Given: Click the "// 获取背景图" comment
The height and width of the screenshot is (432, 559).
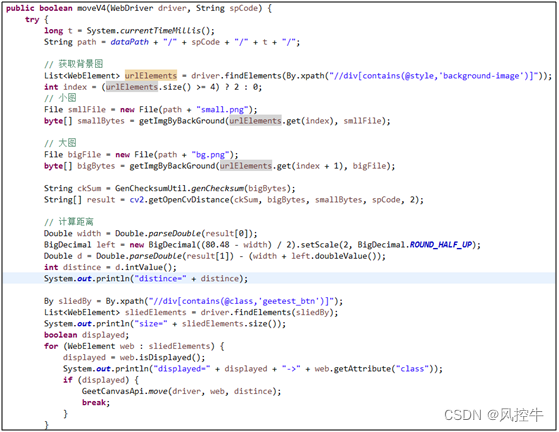Looking at the screenshot, I should [x=74, y=64].
